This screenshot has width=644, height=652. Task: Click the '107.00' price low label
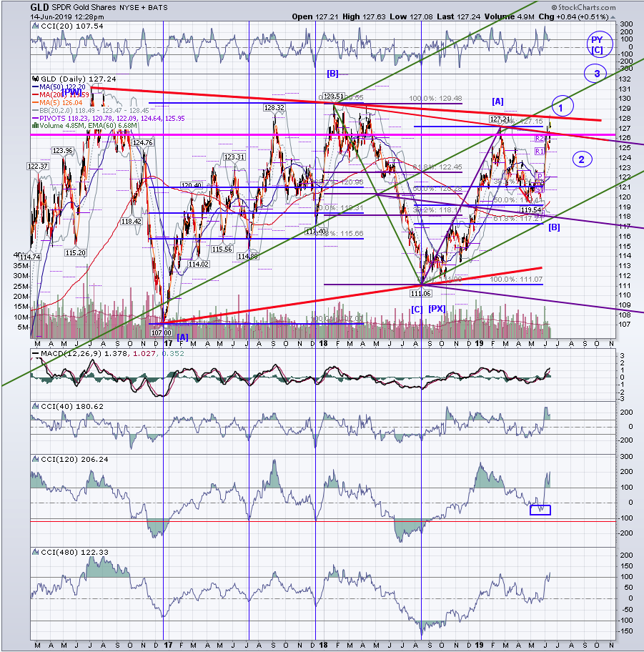click(162, 332)
